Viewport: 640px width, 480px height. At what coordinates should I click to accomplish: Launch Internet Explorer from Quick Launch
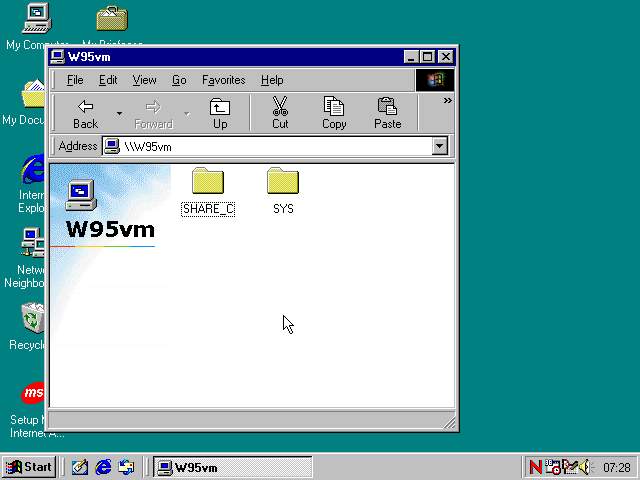click(x=103, y=467)
